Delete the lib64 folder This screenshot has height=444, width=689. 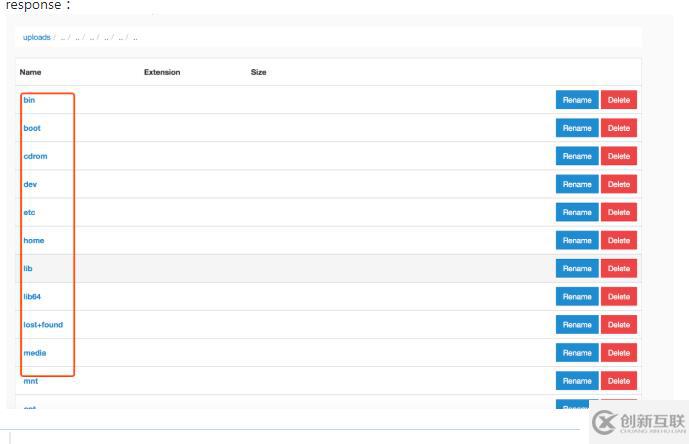[x=619, y=297]
